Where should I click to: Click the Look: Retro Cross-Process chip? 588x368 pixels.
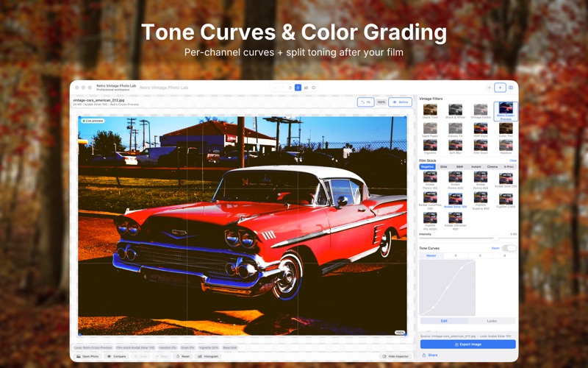(93, 347)
